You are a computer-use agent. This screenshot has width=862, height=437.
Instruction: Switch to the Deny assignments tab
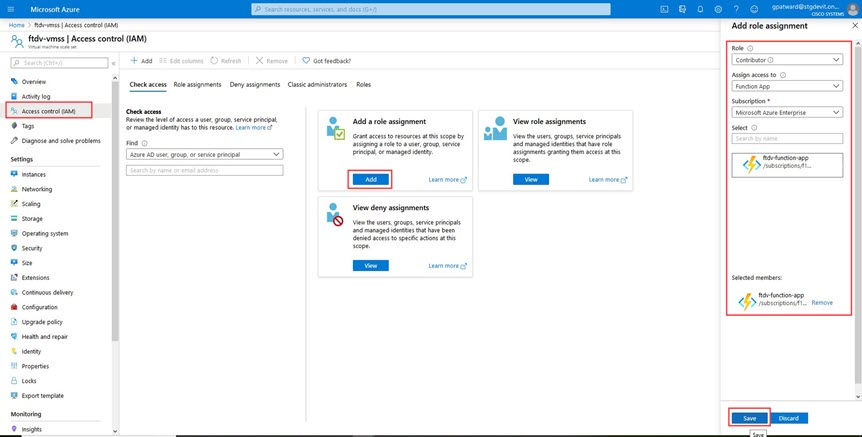[x=255, y=85]
